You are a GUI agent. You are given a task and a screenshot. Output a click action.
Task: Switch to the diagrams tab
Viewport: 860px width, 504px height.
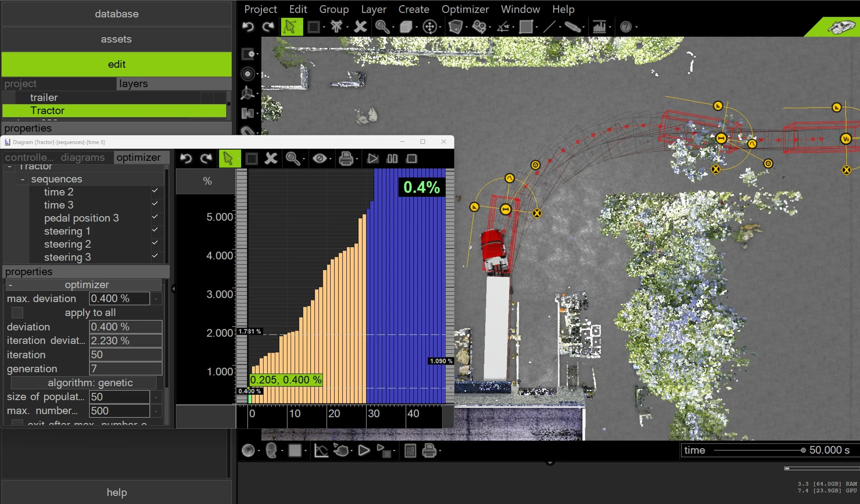point(83,158)
